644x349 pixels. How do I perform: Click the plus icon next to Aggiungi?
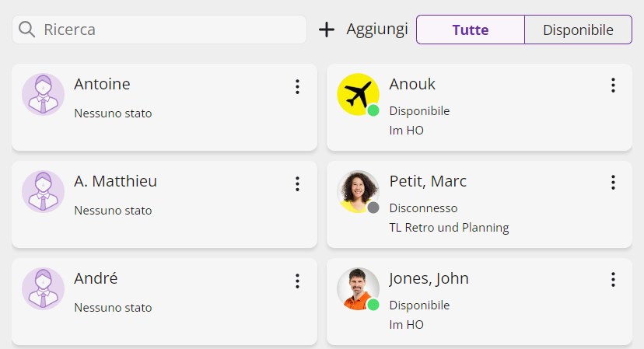[x=327, y=30]
